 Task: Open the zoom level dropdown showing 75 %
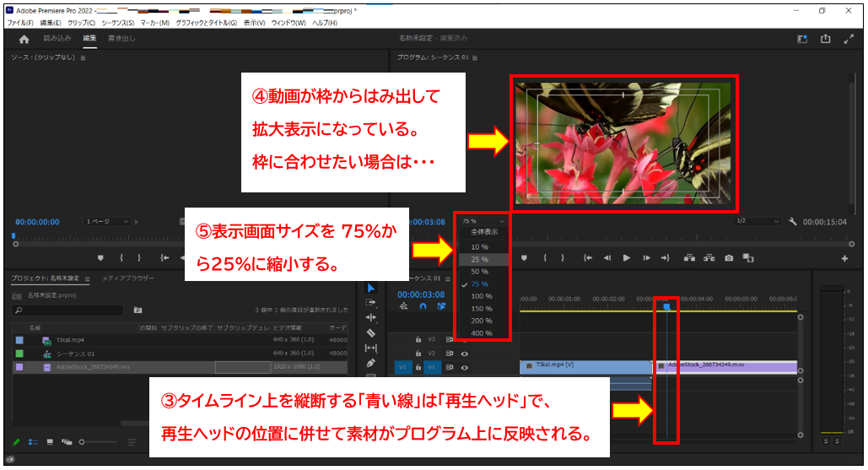[x=483, y=221]
